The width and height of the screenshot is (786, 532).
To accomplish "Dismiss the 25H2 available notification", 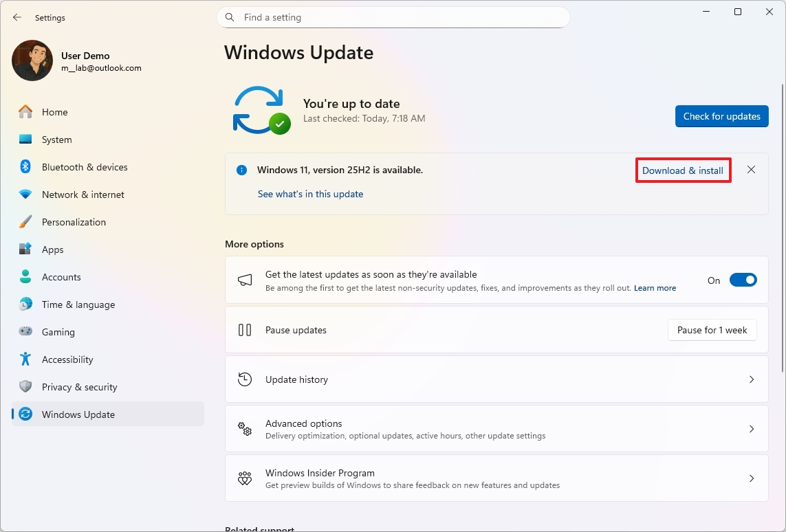I will tap(751, 170).
